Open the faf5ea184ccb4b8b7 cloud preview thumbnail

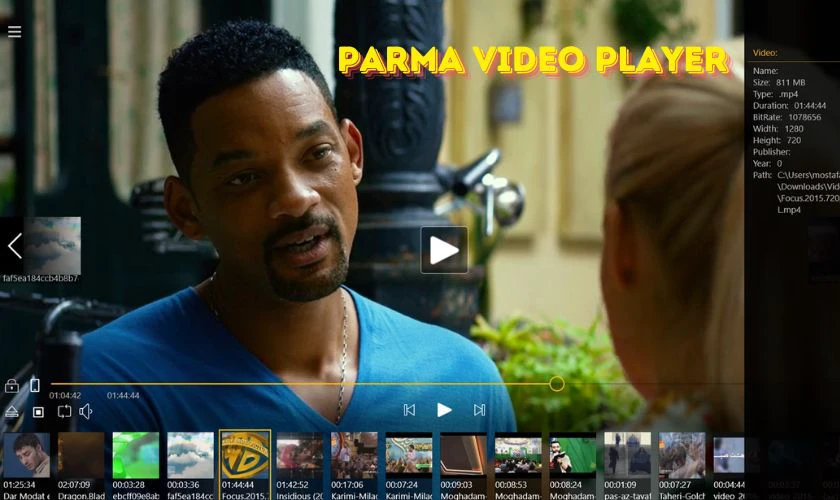(x=52, y=245)
